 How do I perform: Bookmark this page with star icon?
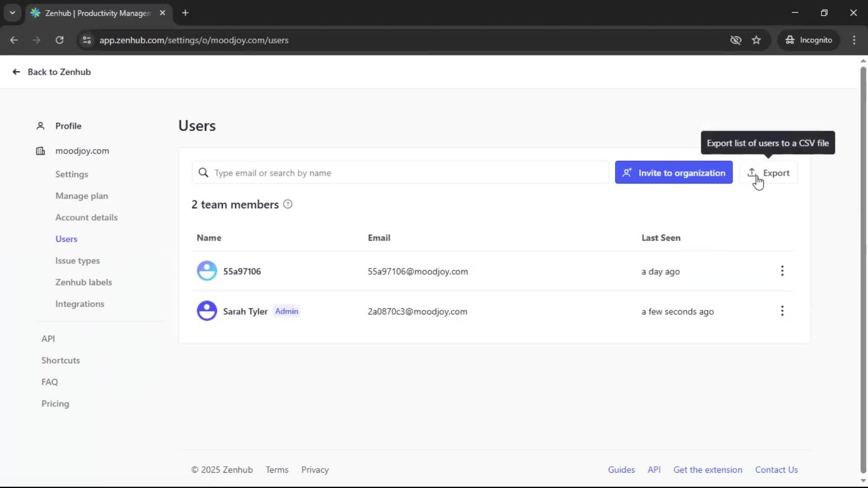coord(756,40)
